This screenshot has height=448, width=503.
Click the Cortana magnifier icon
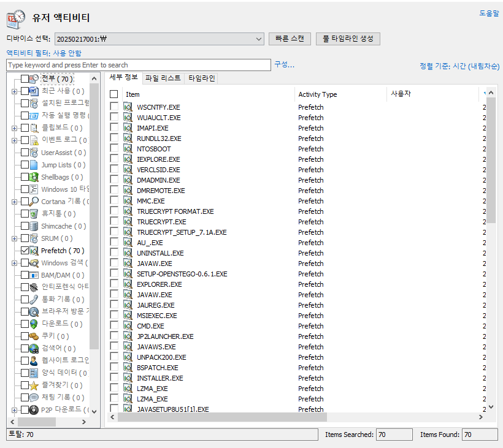[34, 201]
